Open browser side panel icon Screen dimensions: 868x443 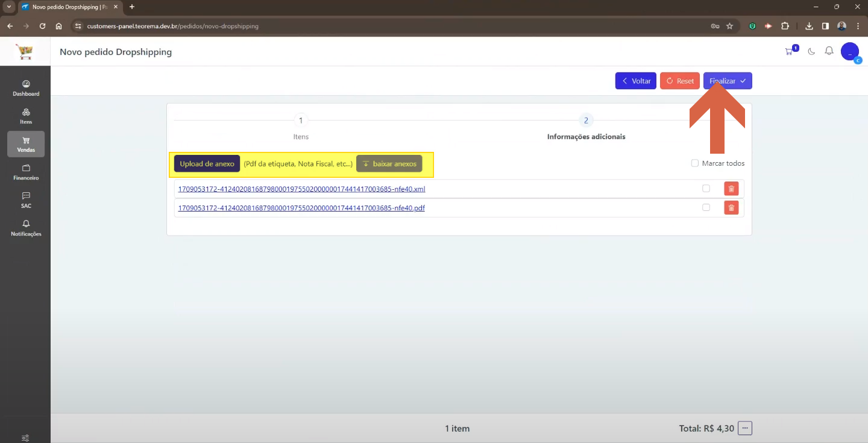(x=825, y=26)
